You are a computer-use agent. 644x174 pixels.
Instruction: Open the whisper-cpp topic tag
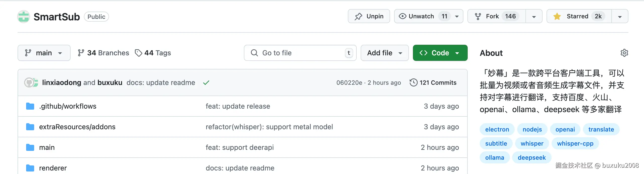coord(575,144)
